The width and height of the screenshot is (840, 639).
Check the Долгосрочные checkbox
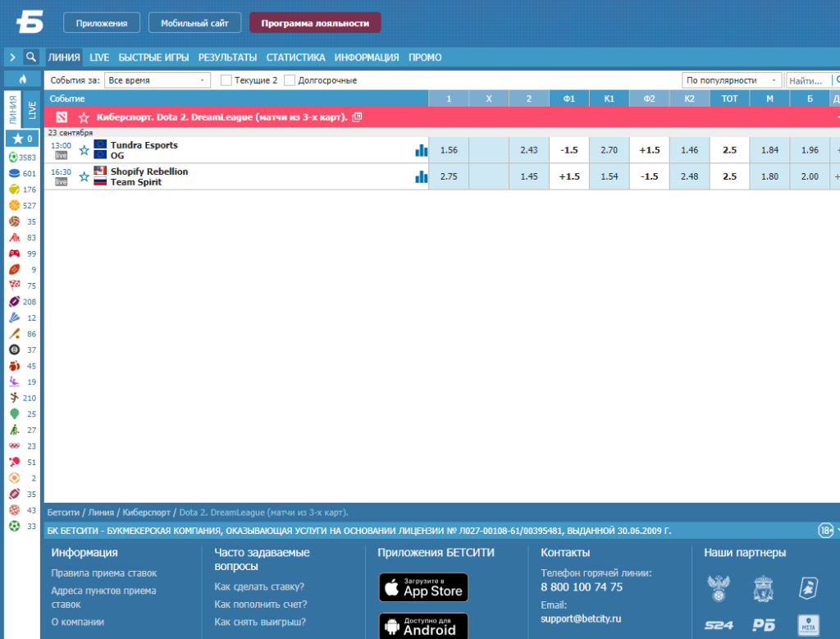[x=290, y=80]
